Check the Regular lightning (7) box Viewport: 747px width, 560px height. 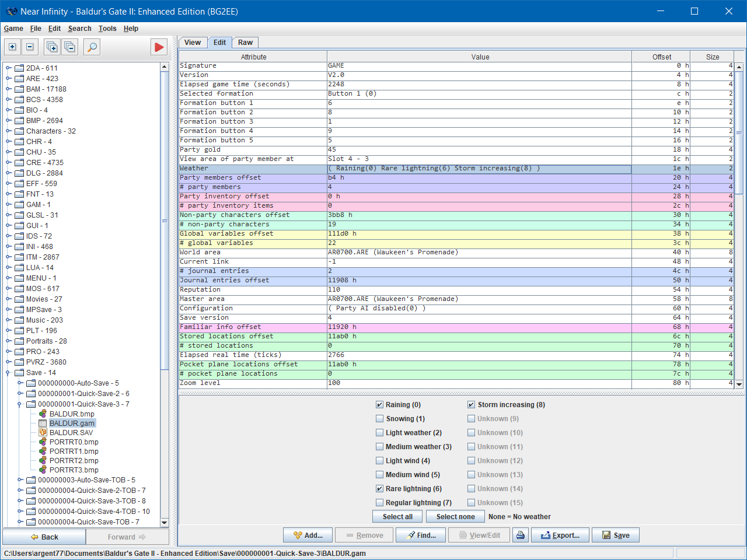(x=380, y=503)
